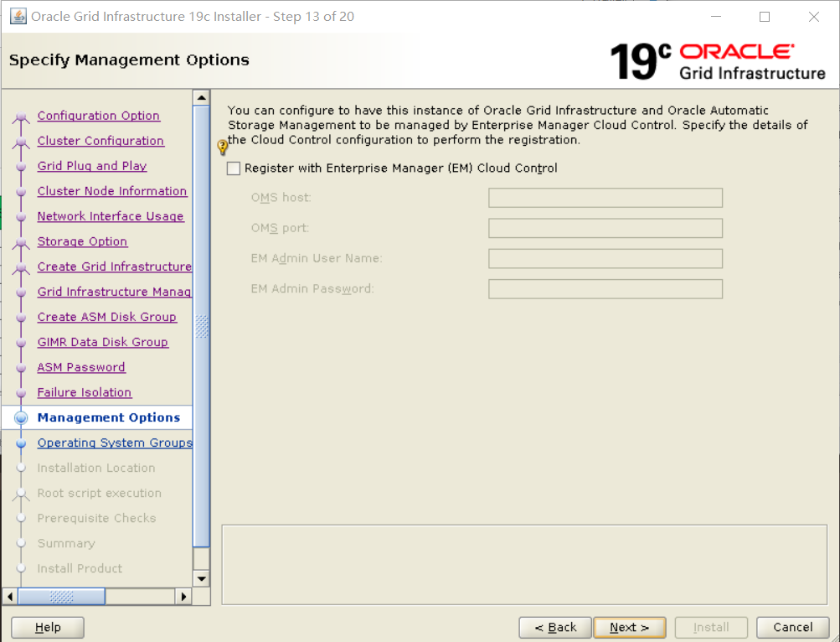This screenshot has height=642, width=840.
Task: Click the Operating System Groups step bullet icon
Action: click(x=21, y=443)
